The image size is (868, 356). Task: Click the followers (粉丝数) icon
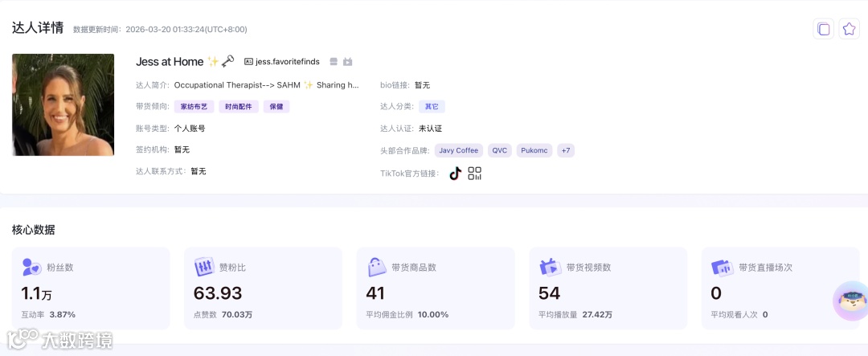coord(31,268)
